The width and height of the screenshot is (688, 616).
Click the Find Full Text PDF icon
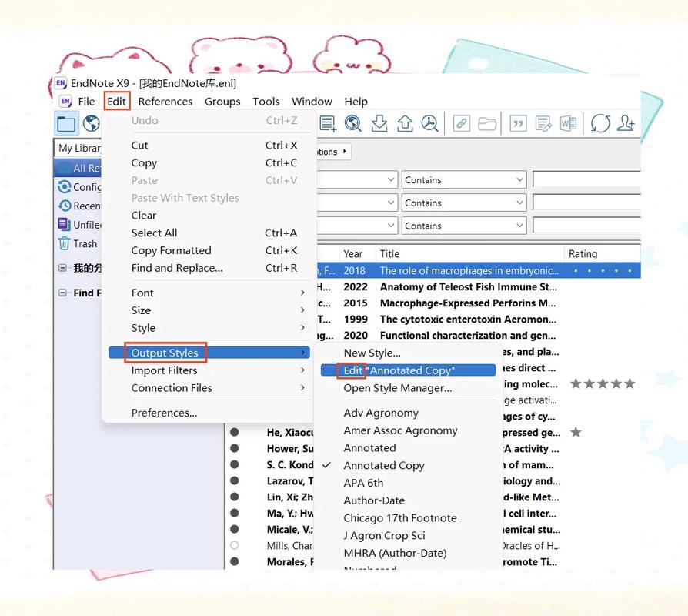tap(429, 124)
